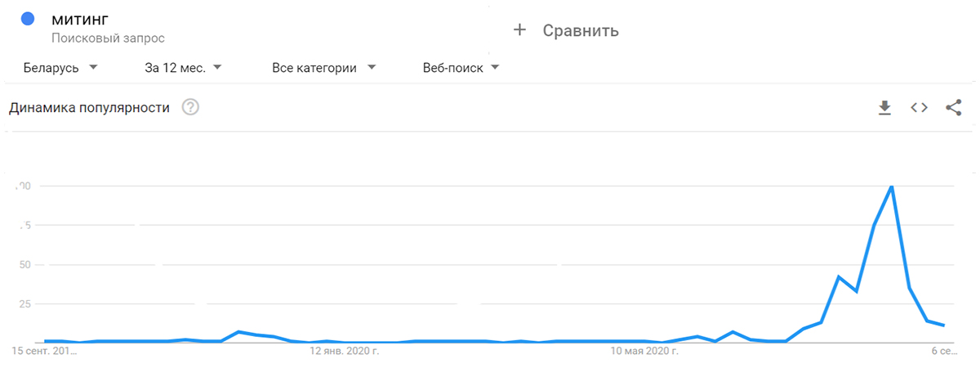Edit the митинг search term
980x368 pixels.
79,19
